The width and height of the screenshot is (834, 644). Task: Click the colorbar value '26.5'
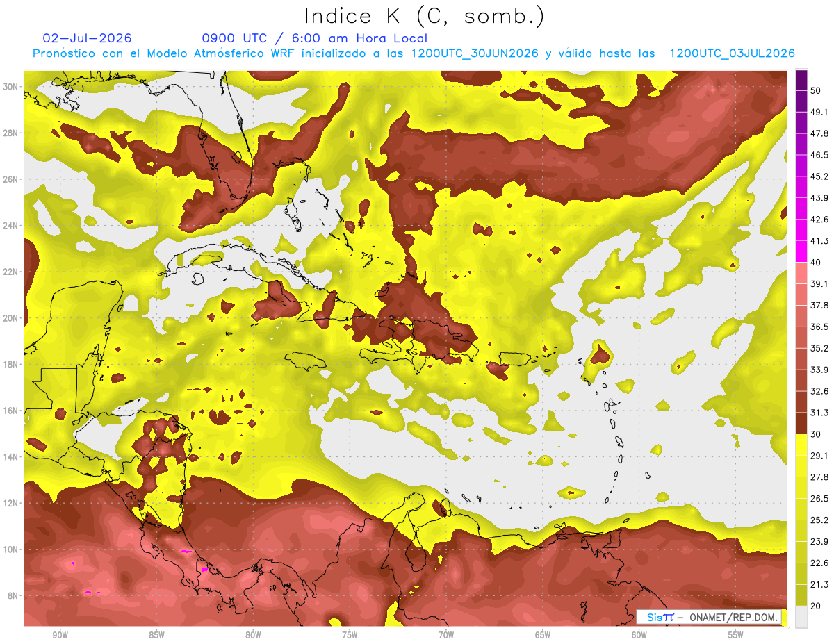tap(819, 499)
